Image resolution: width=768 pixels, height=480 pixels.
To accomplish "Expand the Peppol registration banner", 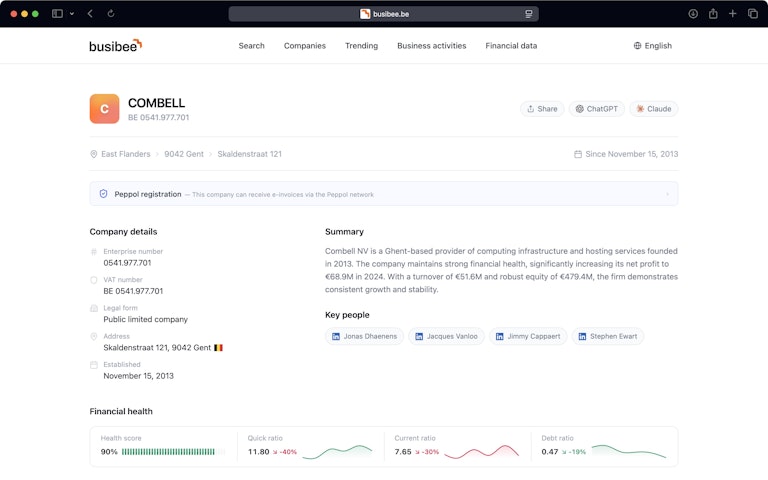I will [667, 194].
